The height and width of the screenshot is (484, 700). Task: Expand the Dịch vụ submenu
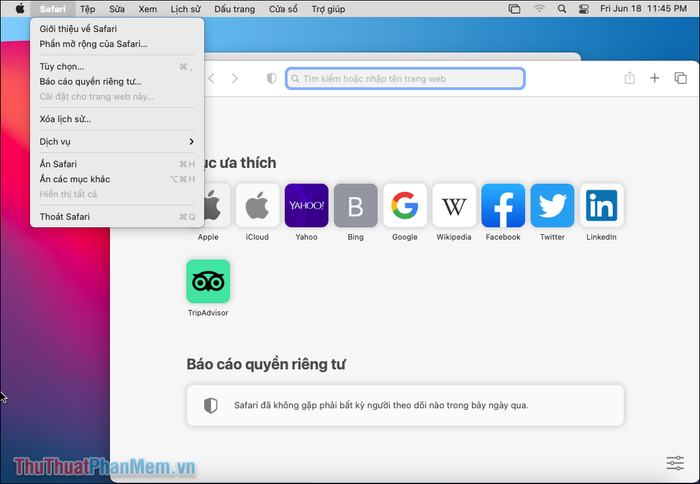pyautogui.click(x=117, y=142)
